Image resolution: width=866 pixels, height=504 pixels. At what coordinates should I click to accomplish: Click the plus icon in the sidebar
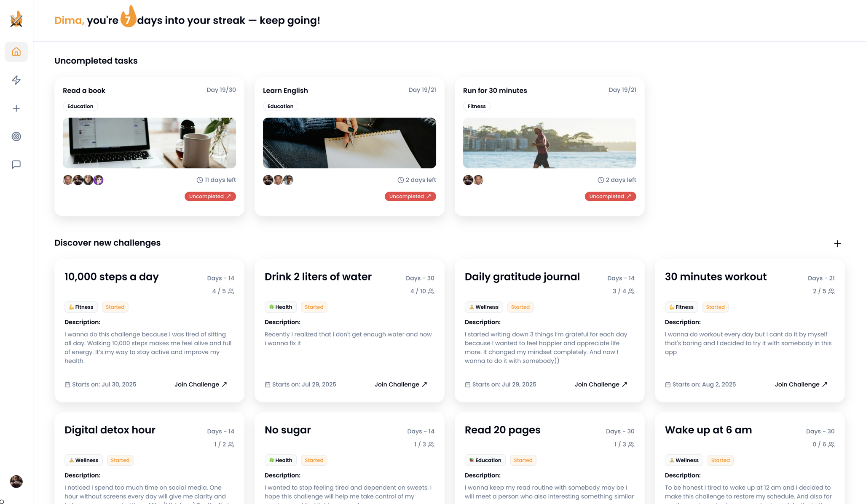tap(16, 108)
